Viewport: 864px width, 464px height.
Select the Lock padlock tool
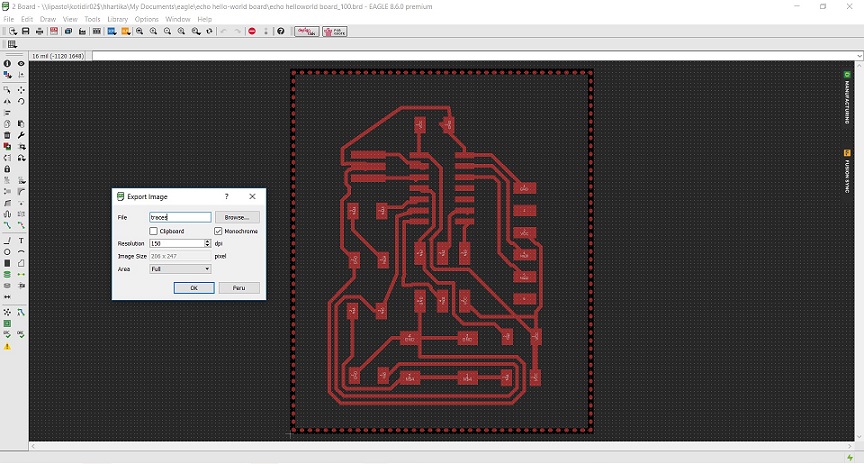[x=7, y=169]
